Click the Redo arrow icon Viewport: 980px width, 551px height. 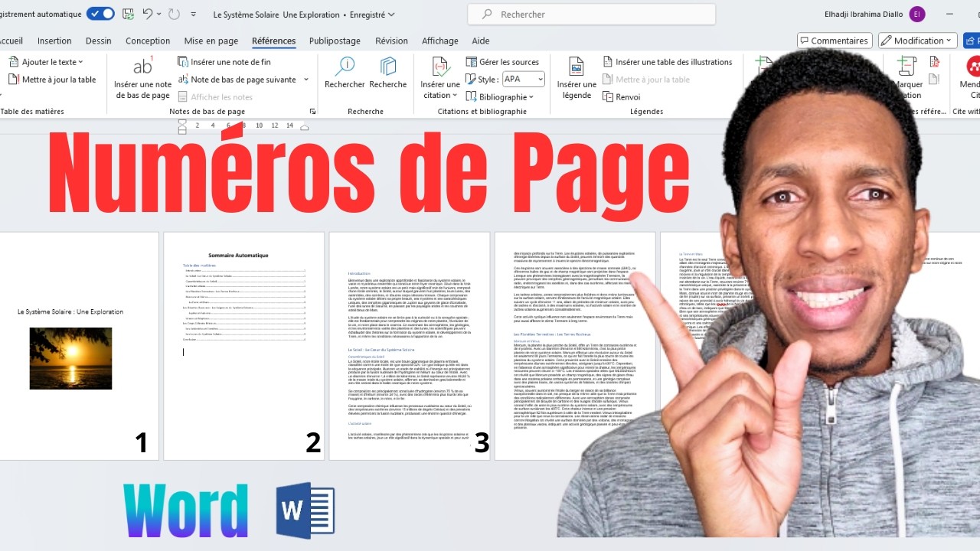pyautogui.click(x=174, y=14)
